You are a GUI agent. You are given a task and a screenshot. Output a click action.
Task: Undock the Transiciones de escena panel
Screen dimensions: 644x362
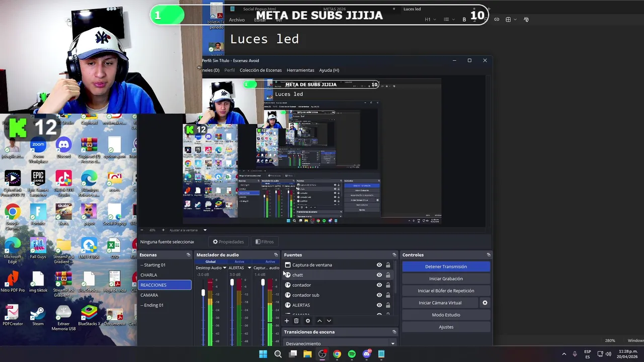click(394, 332)
